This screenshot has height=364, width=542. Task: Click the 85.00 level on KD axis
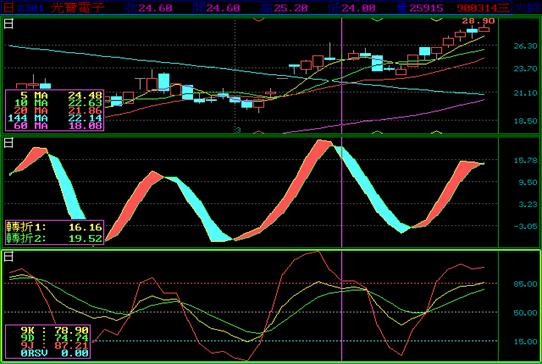point(525,284)
